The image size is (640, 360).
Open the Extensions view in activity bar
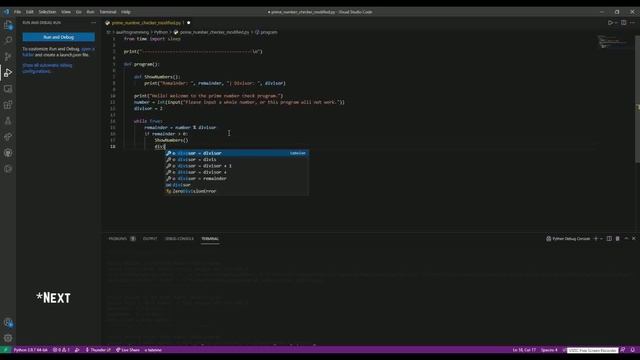tap(8, 104)
